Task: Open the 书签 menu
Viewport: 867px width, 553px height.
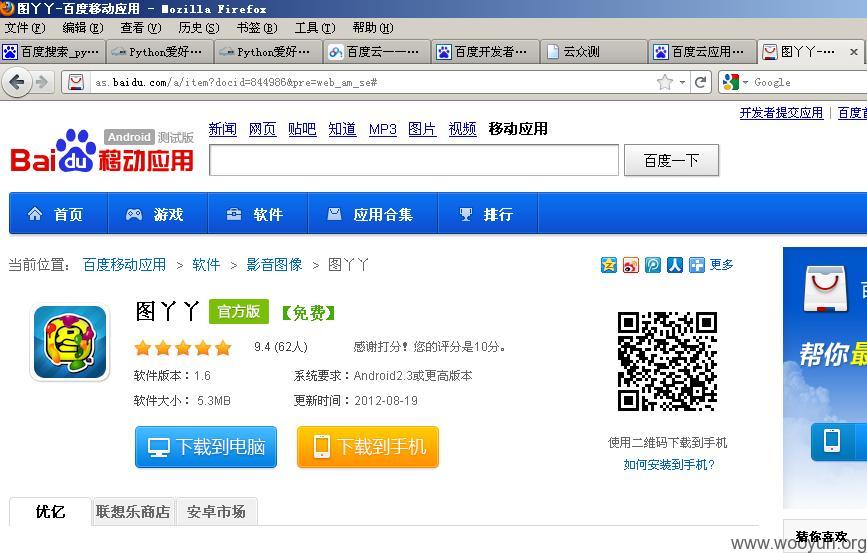Action: pyautogui.click(x=257, y=28)
